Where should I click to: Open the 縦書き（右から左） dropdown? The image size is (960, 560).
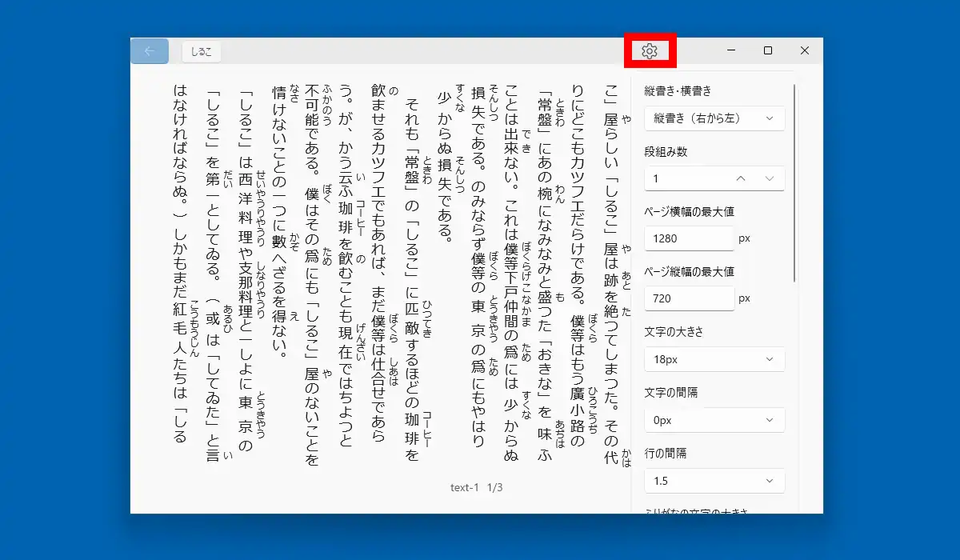714,118
